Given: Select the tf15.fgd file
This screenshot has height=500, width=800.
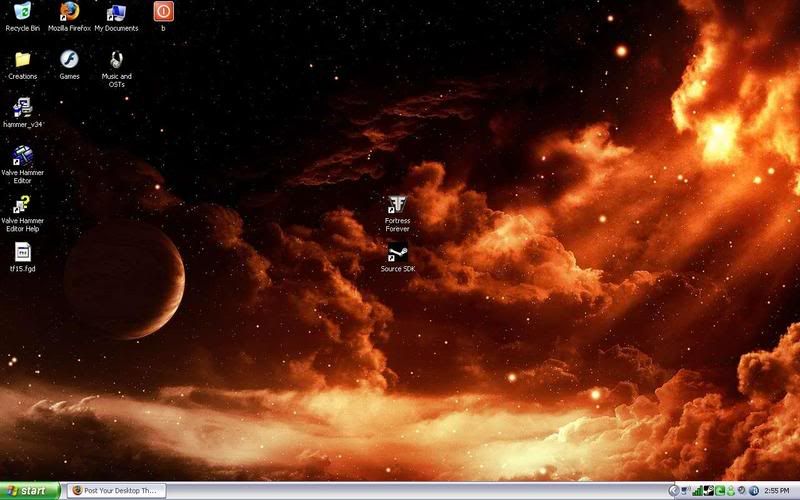Looking at the screenshot, I should [x=22, y=252].
